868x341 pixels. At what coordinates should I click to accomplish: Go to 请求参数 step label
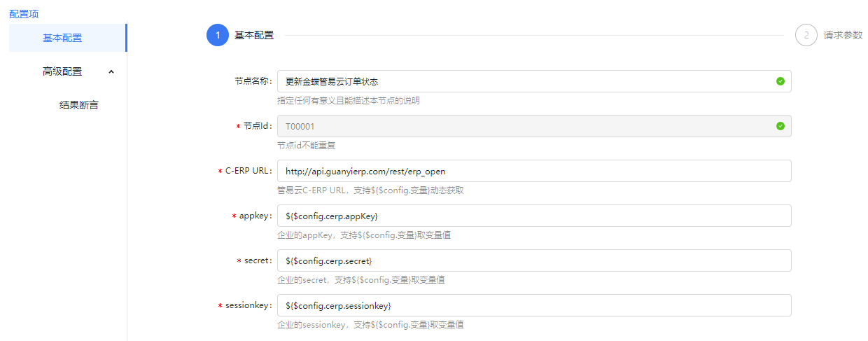(843, 35)
